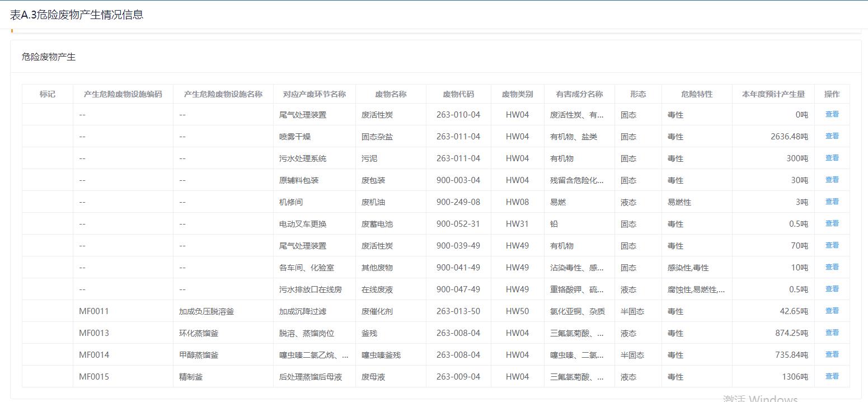Click 查看 for MF0013 釜残 row
This screenshot has height=402, width=868.
click(832, 333)
